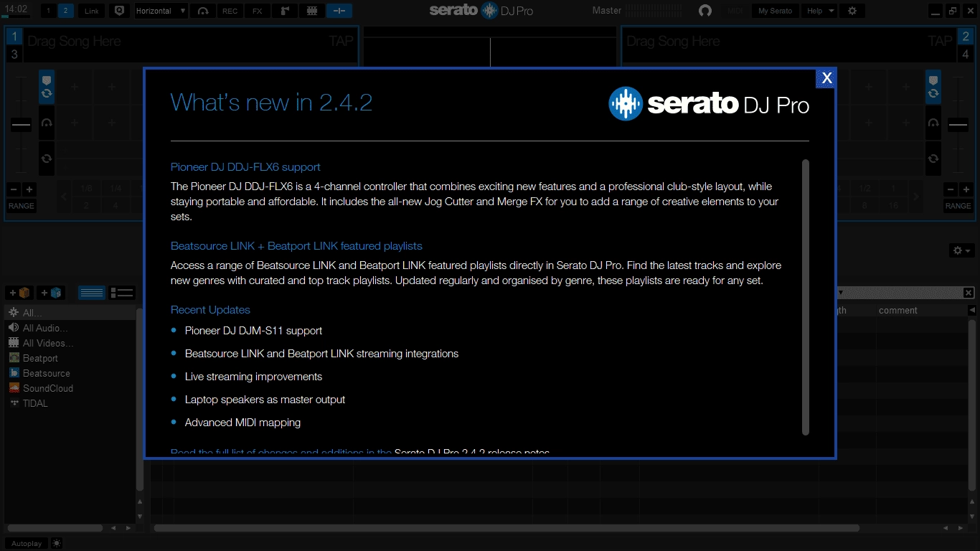
Task: Click the clock display showing 14:02
Action: 16,9
